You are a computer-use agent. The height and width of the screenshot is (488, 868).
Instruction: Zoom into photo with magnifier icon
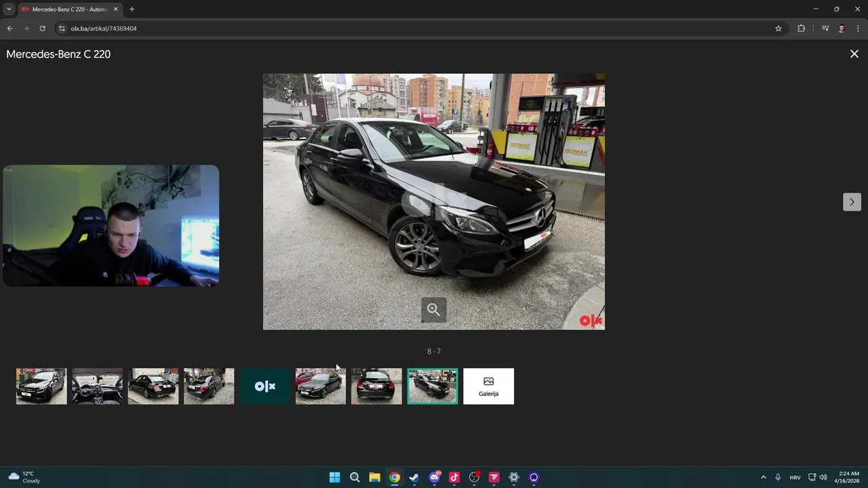tap(433, 310)
